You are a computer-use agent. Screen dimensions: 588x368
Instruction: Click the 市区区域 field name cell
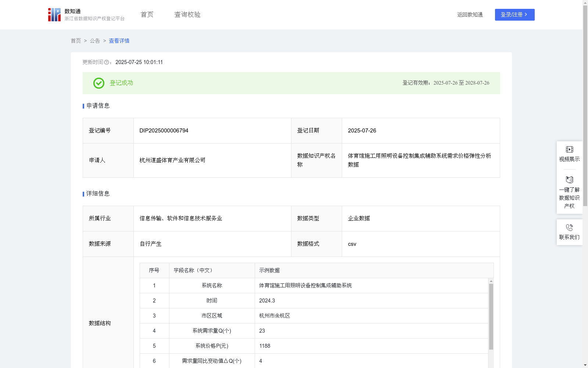point(212,316)
